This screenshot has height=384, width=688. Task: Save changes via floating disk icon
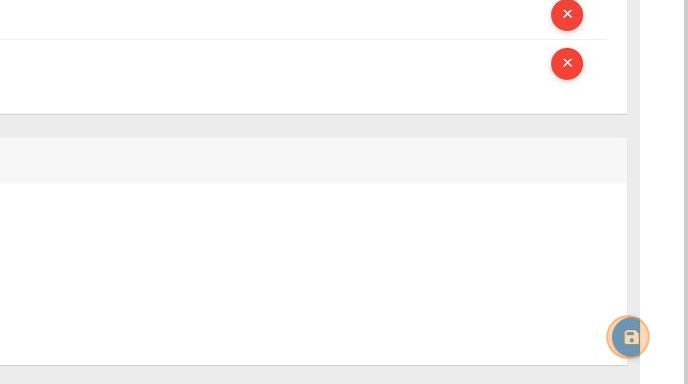click(628, 337)
